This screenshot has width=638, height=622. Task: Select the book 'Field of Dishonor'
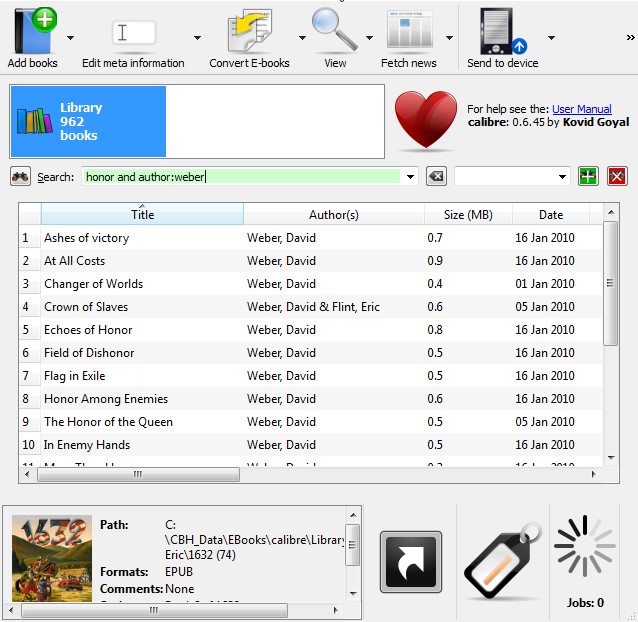pyautogui.click(x=89, y=353)
